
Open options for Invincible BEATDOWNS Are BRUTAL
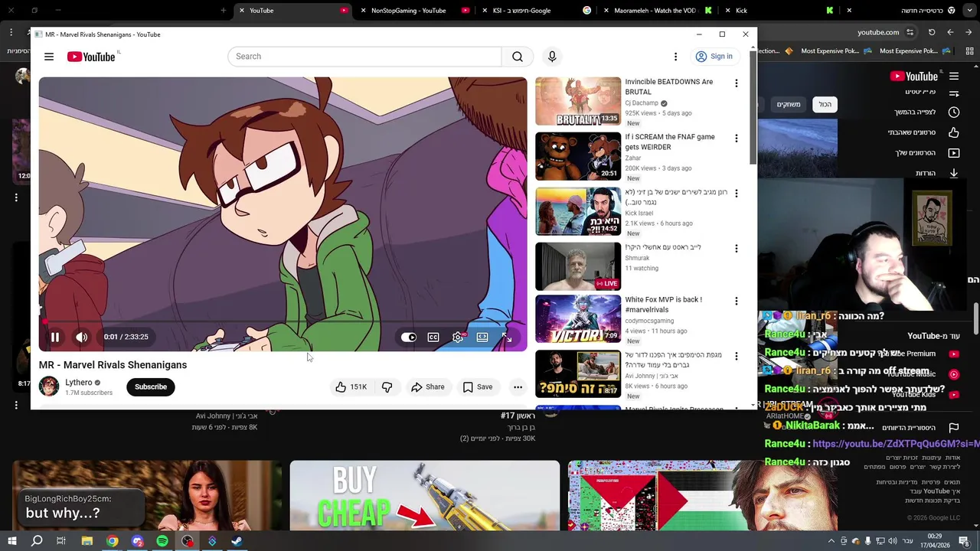(x=737, y=83)
